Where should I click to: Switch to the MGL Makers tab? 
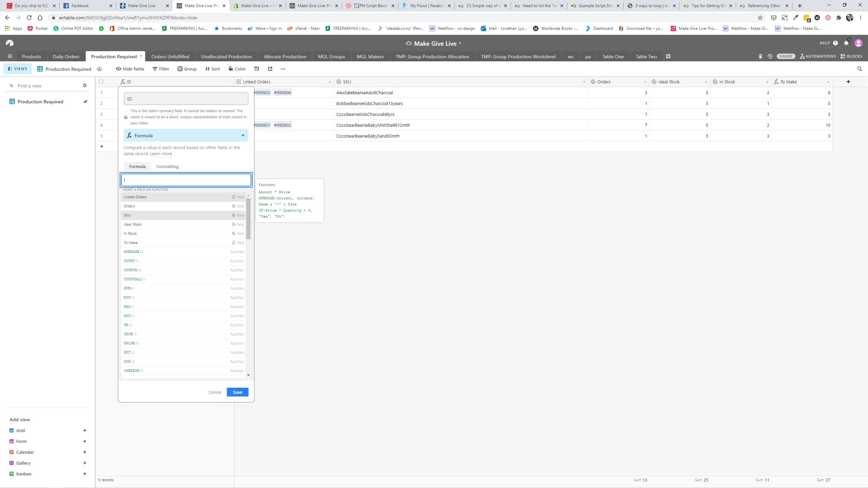tap(370, 57)
